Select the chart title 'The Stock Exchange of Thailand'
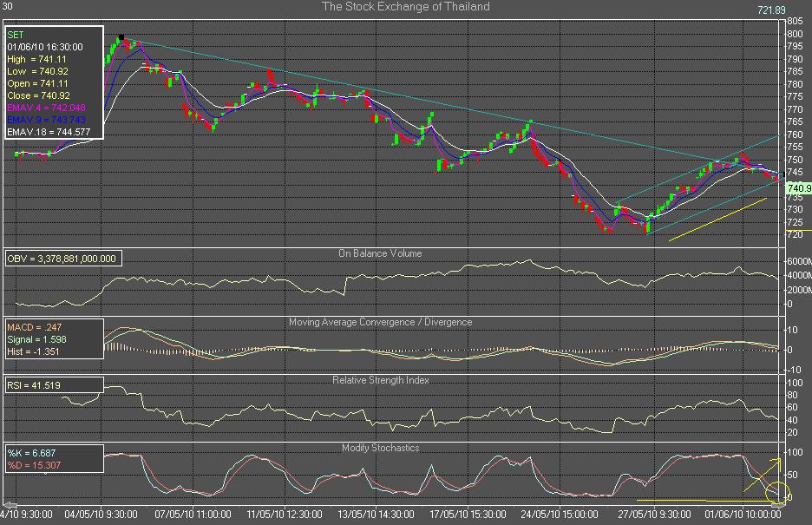 pyautogui.click(x=405, y=7)
